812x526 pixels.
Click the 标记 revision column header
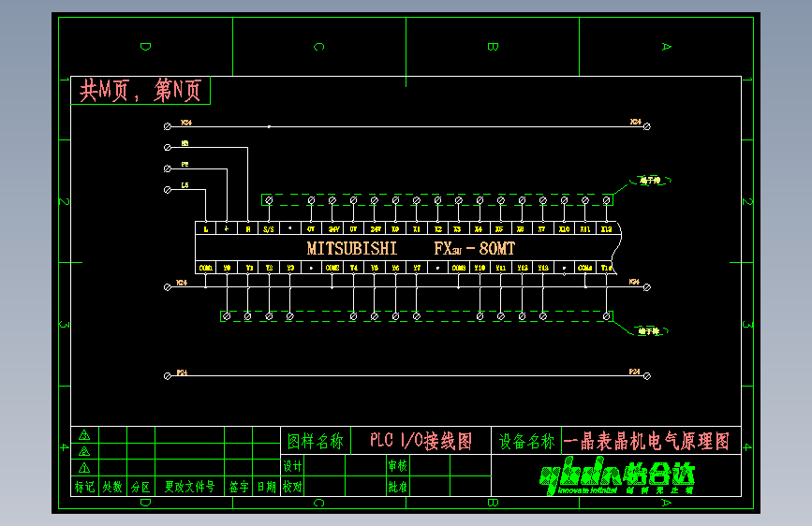pos(84,487)
